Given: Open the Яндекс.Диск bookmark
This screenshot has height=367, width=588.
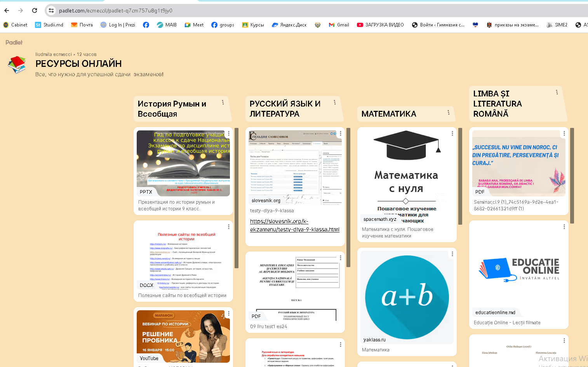Looking at the screenshot, I should coord(289,25).
